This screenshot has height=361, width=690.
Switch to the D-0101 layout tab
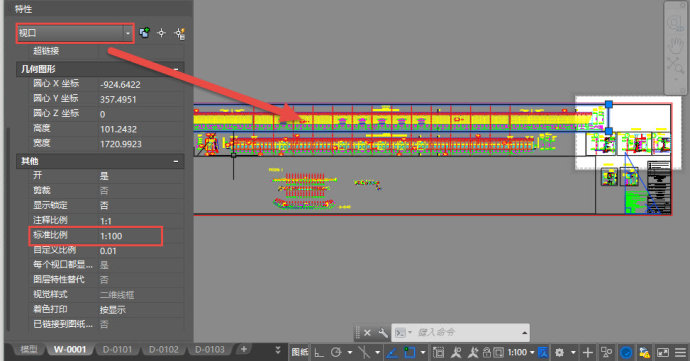pyautogui.click(x=117, y=350)
